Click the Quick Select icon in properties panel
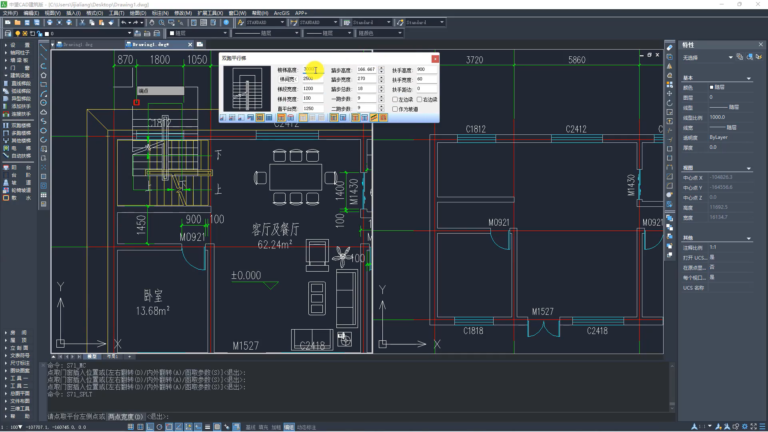Screen dimensions: 768x432 [x=759, y=57]
